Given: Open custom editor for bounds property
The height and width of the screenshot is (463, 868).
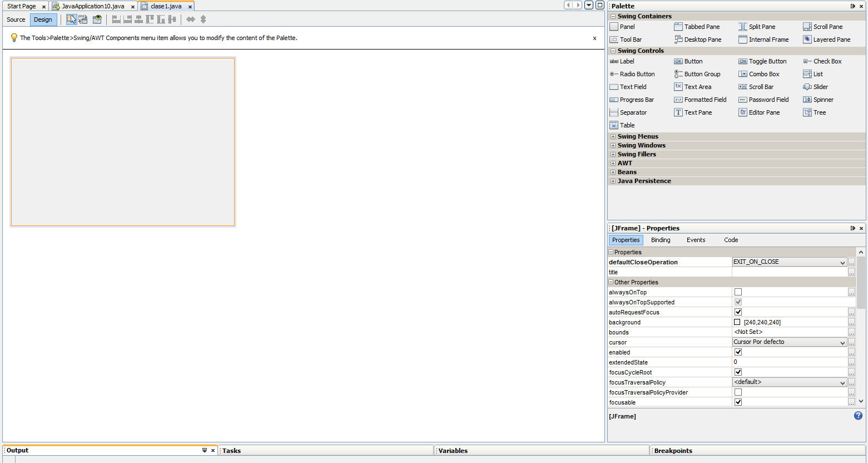Looking at the screenshot, I should [851, 332].
